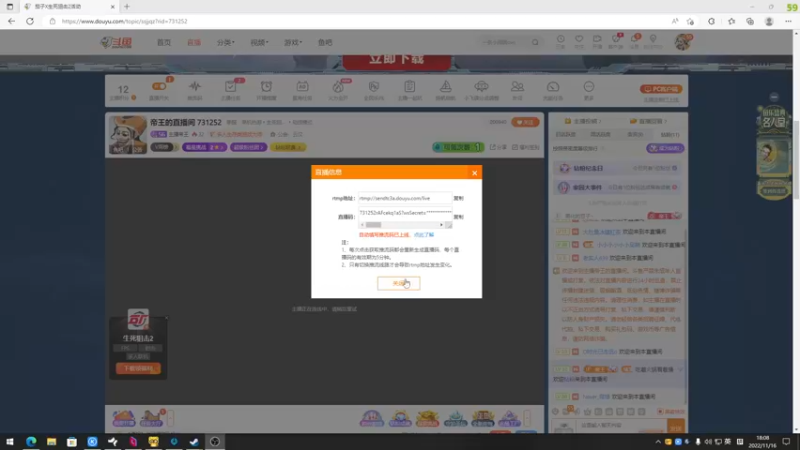800x450 pixels.
Task: Click the green badge beside share
Action: point(458,147)
